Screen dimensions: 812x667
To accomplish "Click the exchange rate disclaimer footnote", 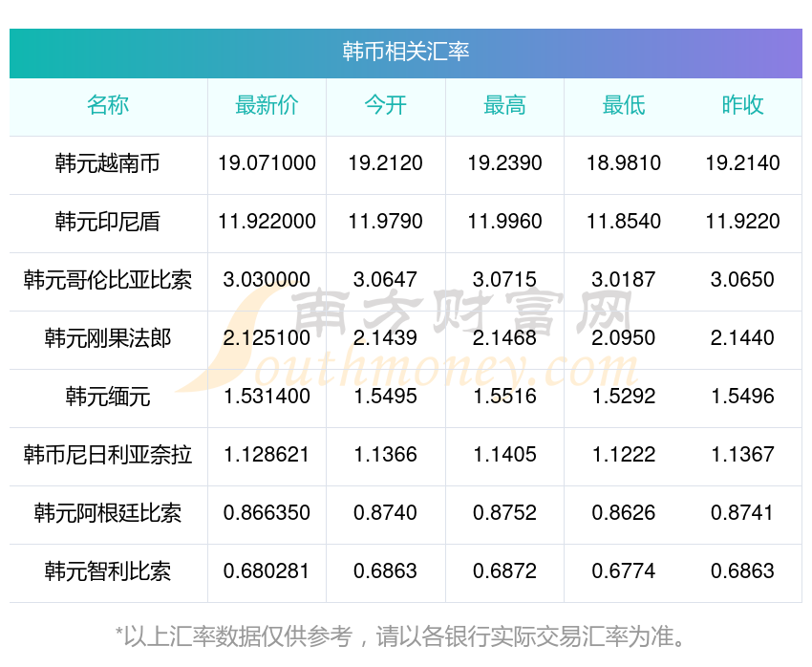I will (x=399, y=636).
